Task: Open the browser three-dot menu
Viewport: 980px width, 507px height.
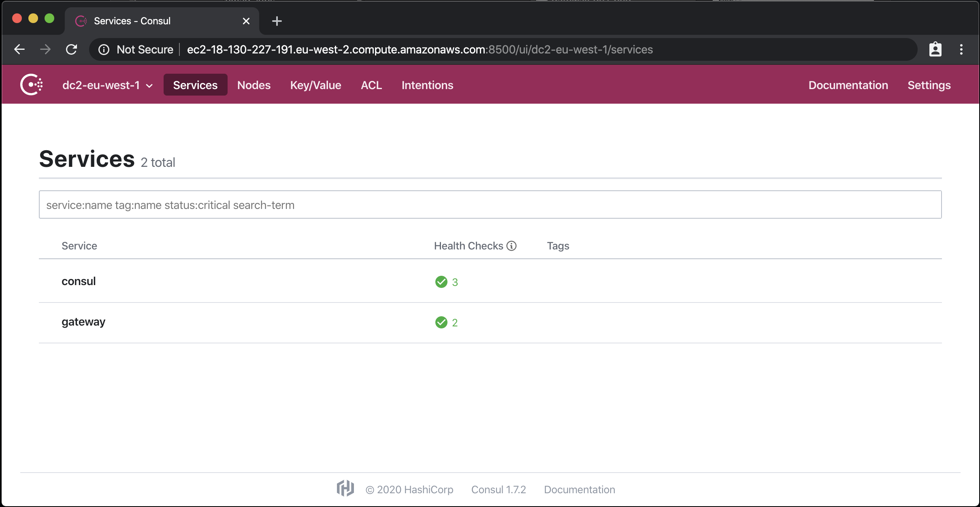Action: 961,49
